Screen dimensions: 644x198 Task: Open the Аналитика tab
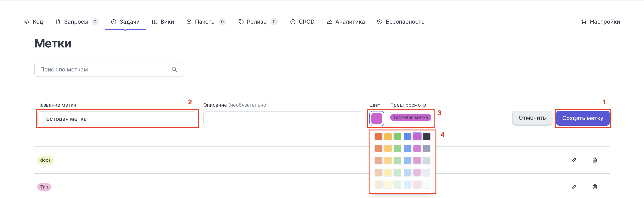pyautogui.click(x=346, y=22)
